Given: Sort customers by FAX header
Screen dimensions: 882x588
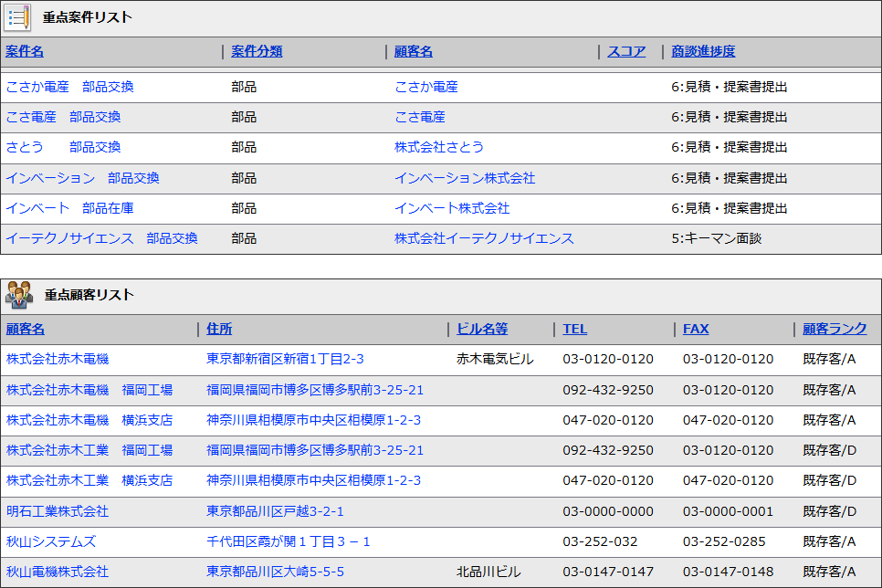Looking at the screenshot, I should pyautogui.click(x=696, y=330).
